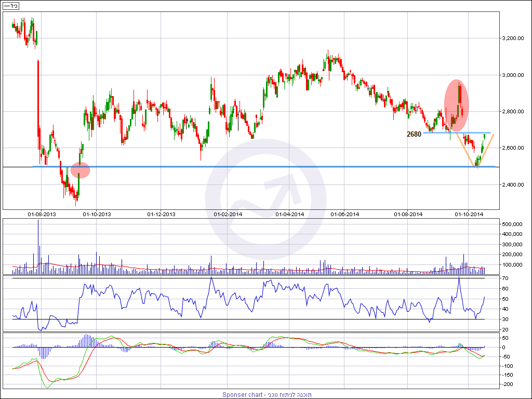The width and height of the screenshot is (532, 399).
Task: Click the 500,000 volume axis label
Action: (515, 224)
